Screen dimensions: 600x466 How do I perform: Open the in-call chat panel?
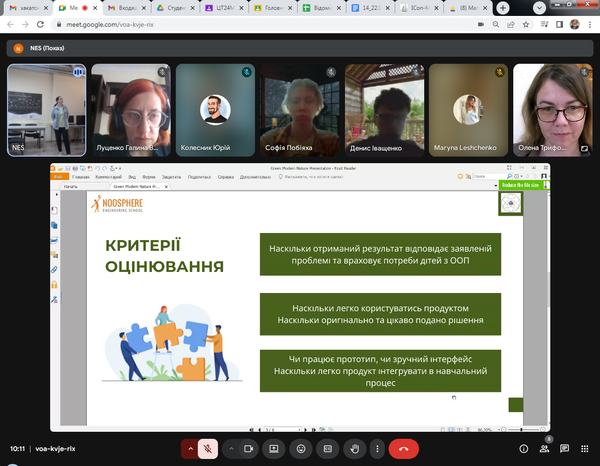coord(565,449)
